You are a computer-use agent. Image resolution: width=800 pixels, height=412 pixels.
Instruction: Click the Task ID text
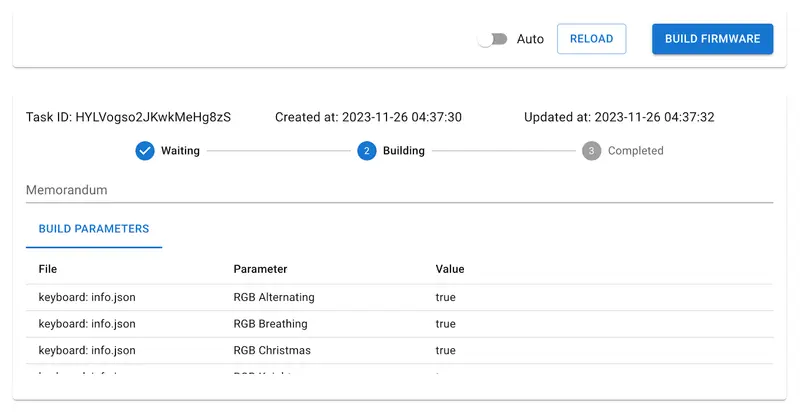(128, 117)
